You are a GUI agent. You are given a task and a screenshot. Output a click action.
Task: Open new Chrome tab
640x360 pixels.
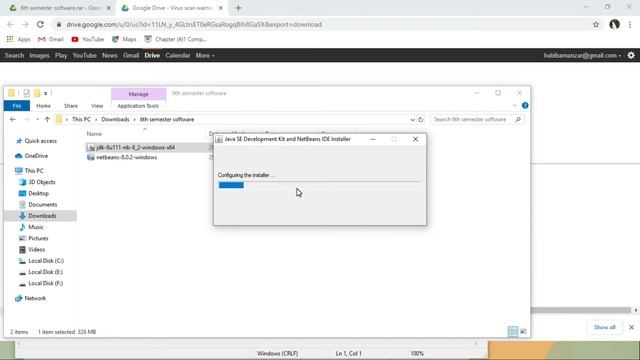(x=238, y=8)
